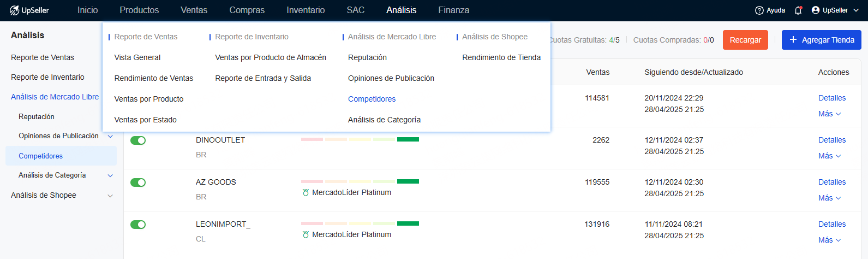This screenshot has height=259, width=868.
Task: Open the Inicio menu
Action: [88, 10]
